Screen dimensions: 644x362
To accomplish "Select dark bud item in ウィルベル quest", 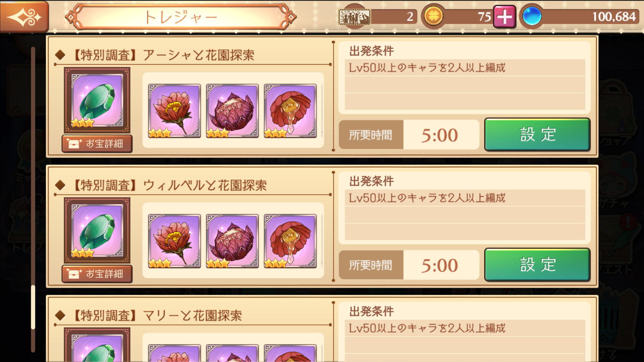I will (232, 241).
